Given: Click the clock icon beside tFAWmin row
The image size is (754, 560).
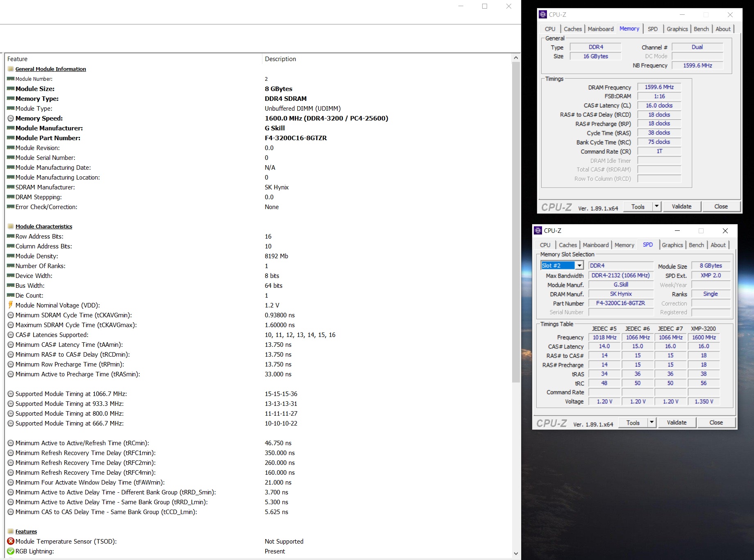Looking at the screenshot, I should click(11, 483).
